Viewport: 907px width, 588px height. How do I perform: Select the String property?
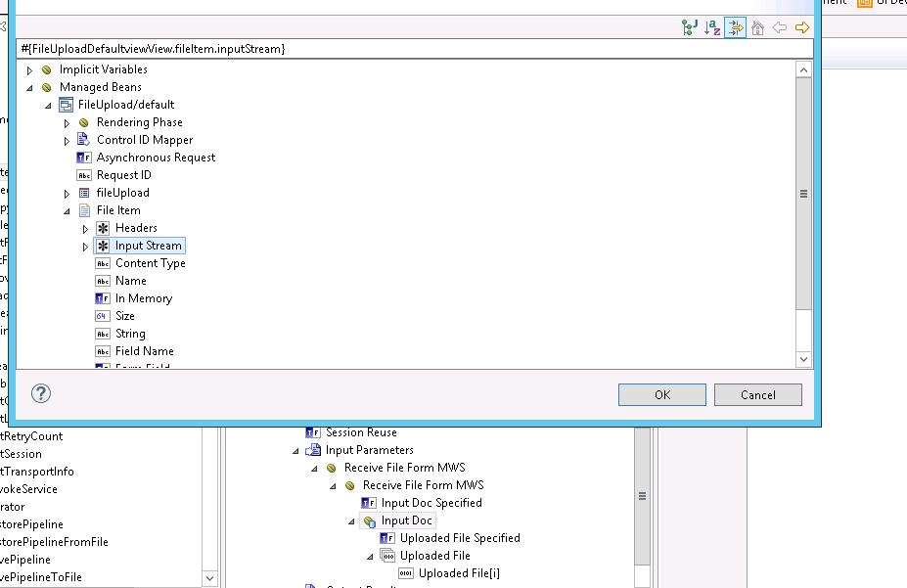coord(130,334)
